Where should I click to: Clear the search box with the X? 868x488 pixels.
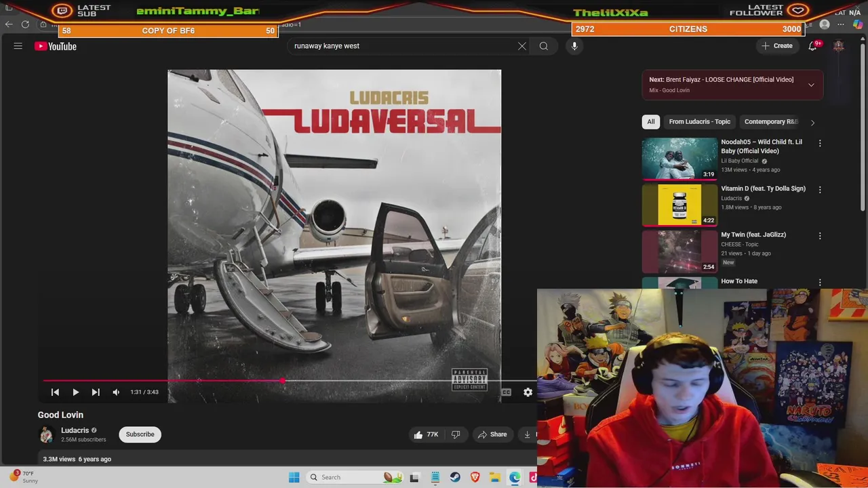522,46
